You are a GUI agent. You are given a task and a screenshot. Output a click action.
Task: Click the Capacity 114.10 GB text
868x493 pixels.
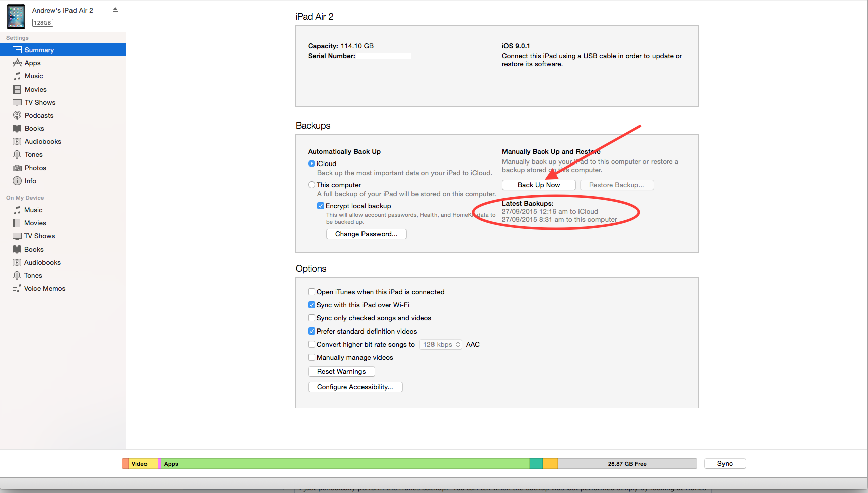point(341,46)
